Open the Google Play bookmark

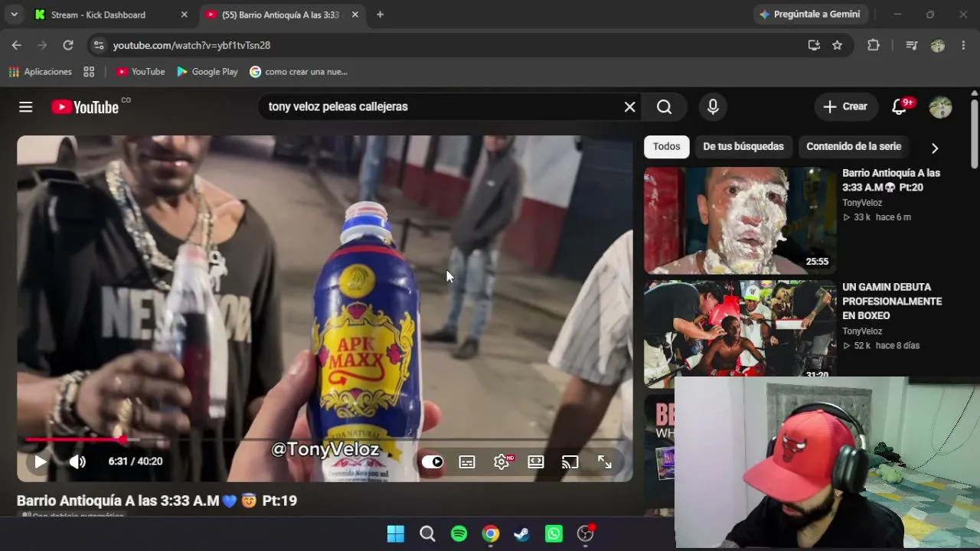point(207,72)
